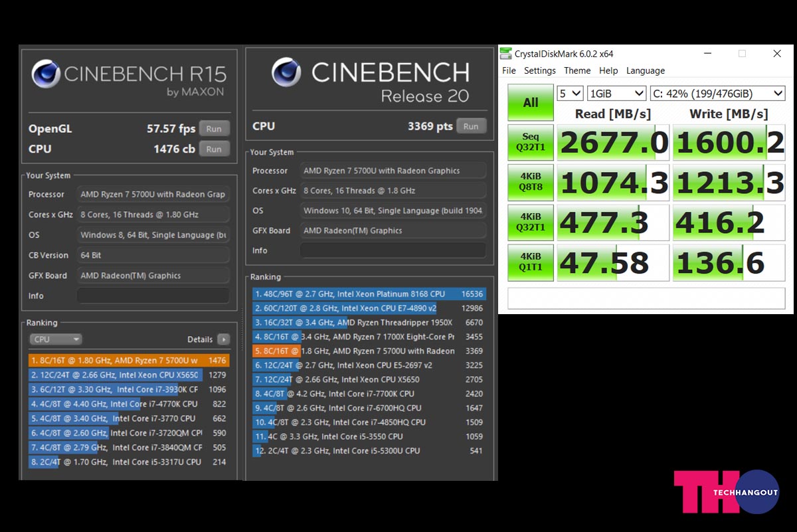Select R20 ranking row Intel Xeon CPU E7-4890 v2
This screenshot has width=797, height=532.
369,308
